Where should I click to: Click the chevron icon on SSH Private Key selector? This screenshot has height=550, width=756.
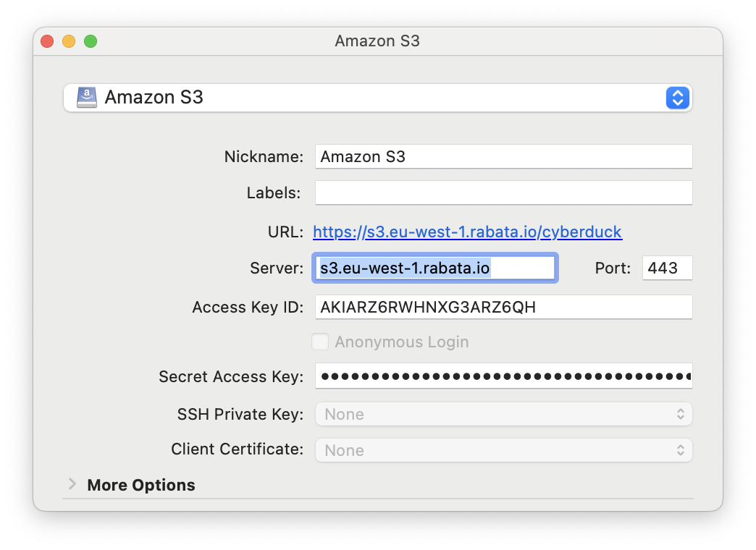[x=681, y=414]
